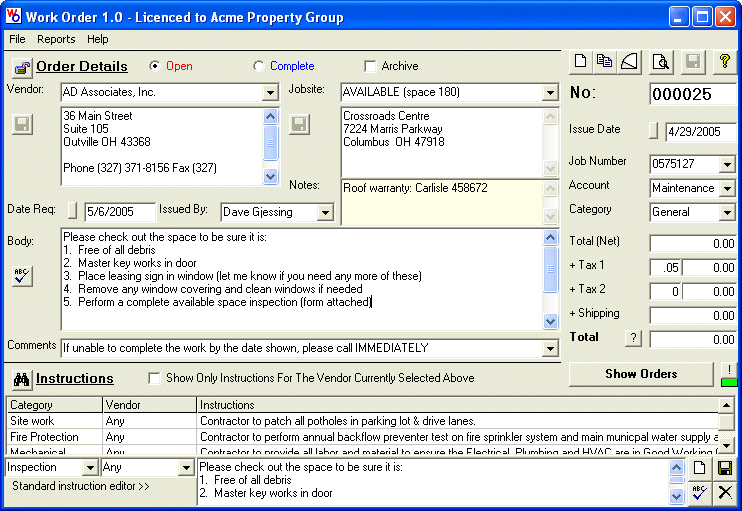Click the Date Req field 5/6/2005
The width and height of the screenshot is (742, 511).
(x=120, y=211)
